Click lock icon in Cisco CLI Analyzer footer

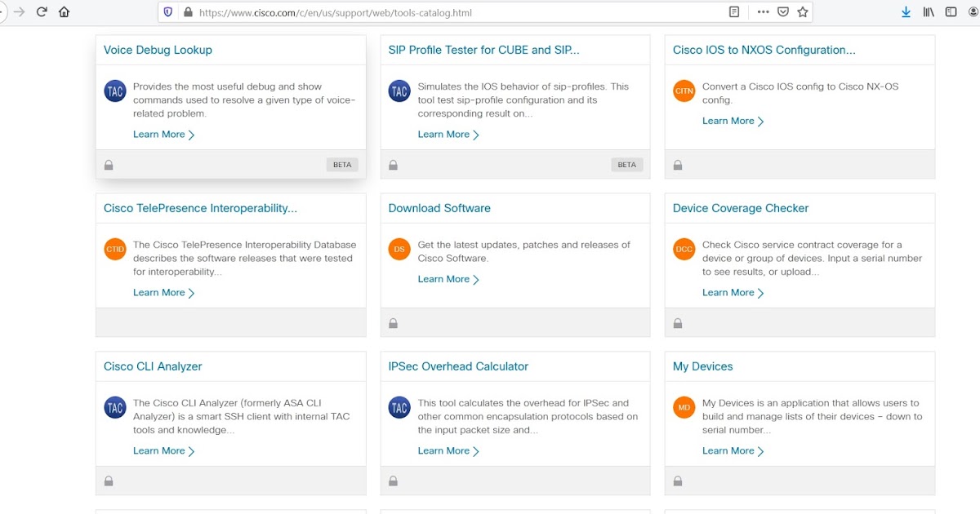pyautogui.click(x=109, y=481)
